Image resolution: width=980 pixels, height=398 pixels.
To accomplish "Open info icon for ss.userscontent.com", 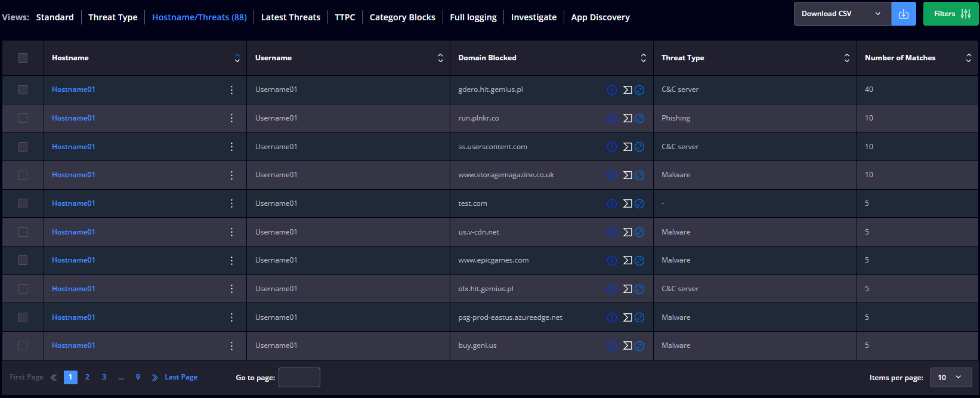I will (611, 147).
